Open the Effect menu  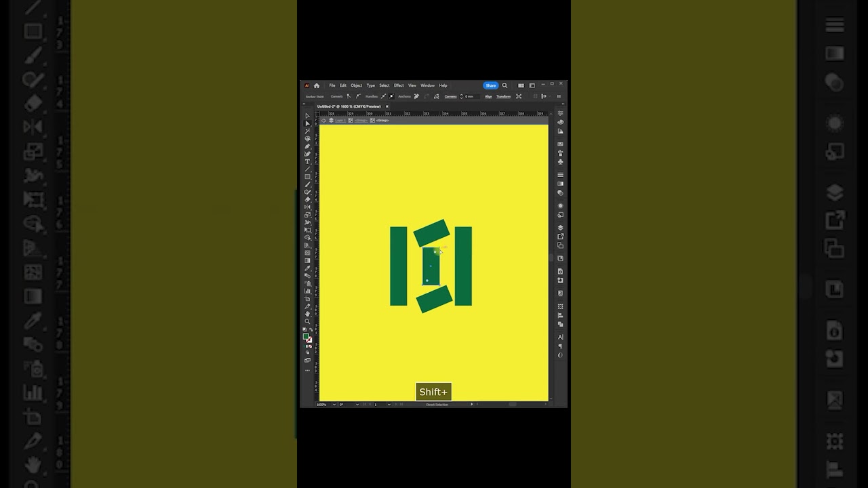pyautogui.click(x=399, y=85)
